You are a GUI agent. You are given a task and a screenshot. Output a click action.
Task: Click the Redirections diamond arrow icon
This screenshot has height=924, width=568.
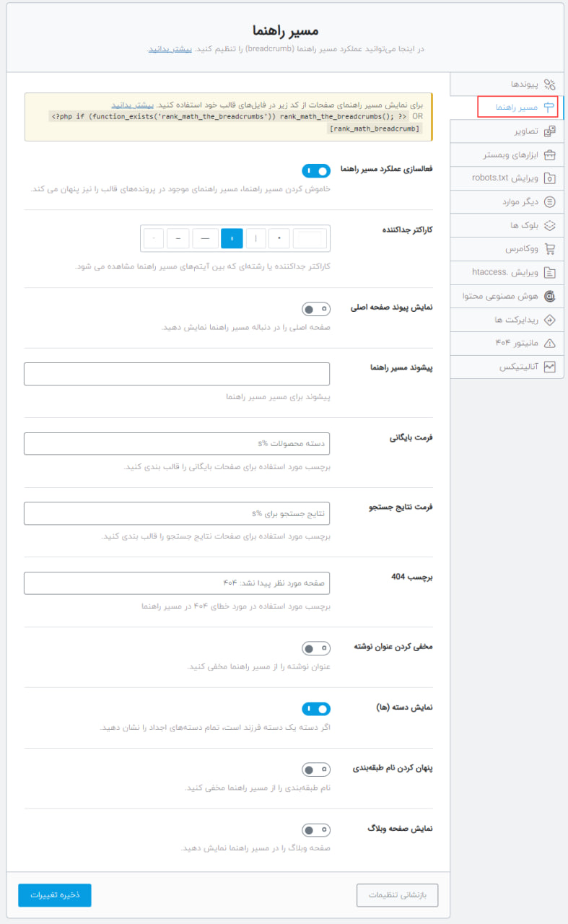[550, 319]
